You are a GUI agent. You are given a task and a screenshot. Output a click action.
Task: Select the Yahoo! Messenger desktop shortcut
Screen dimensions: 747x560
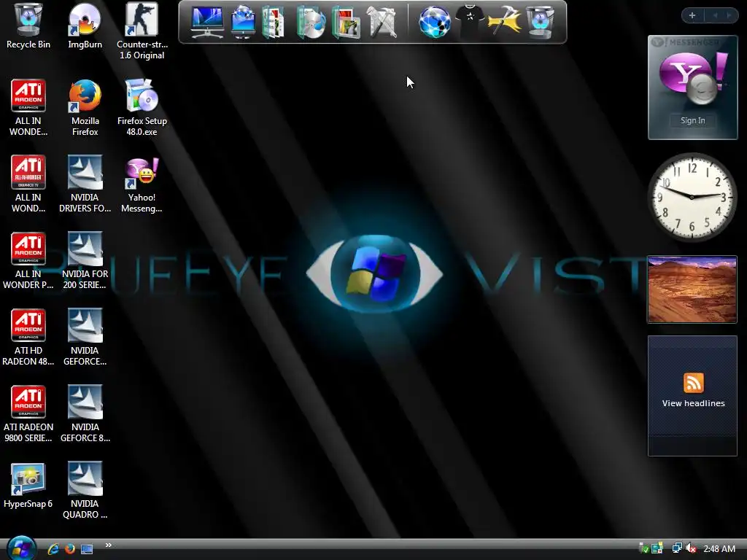coord(142,184)
